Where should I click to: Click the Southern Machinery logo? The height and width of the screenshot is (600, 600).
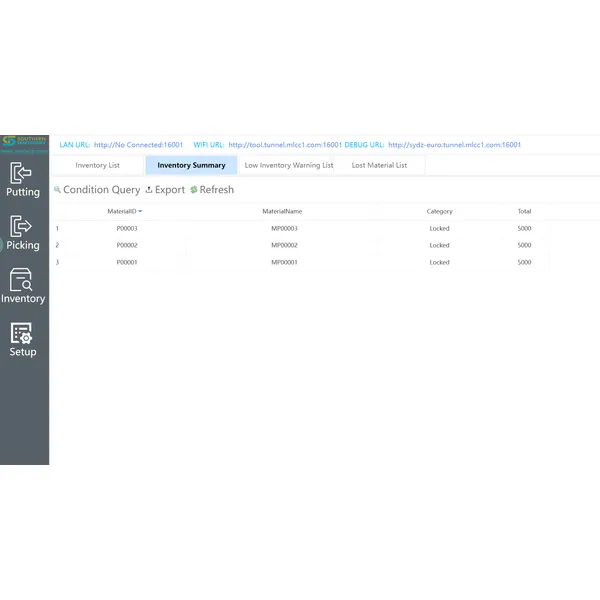[24, 144]
